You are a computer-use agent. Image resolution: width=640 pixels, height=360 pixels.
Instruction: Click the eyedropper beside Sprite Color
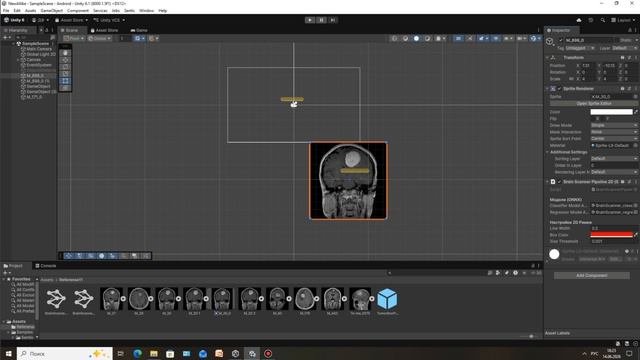click(x=636, y=111)
